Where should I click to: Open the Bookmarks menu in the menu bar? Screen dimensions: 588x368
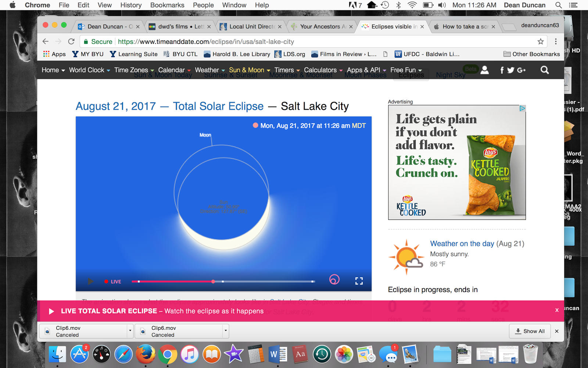coord(167,5)
